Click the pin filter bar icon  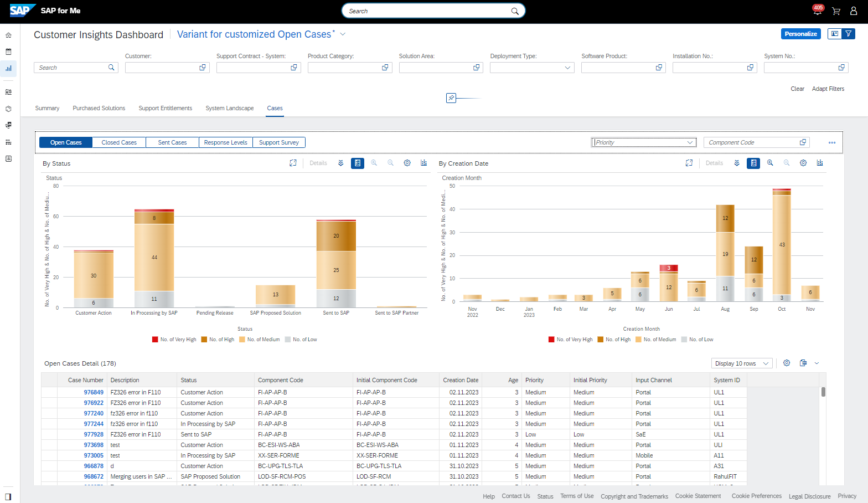coord(451,98)
